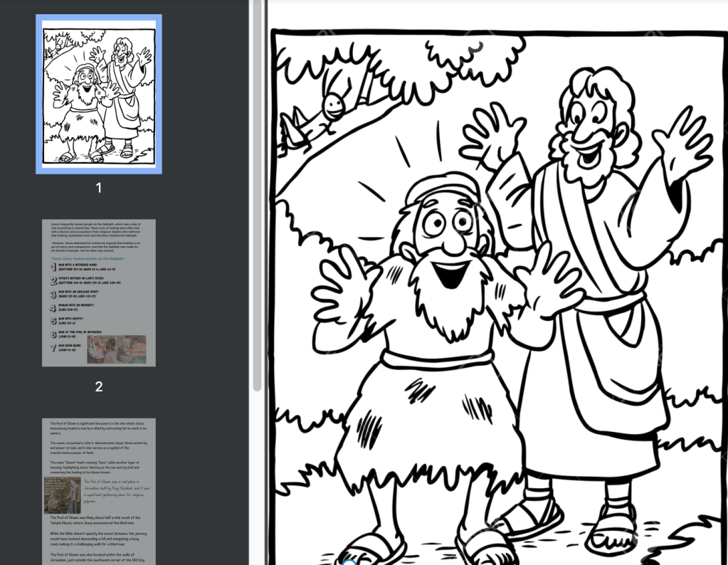The width and height of the screenshot is (728, 565).
Task: Click the page number label 2
Action: click(x=98, y=386)
